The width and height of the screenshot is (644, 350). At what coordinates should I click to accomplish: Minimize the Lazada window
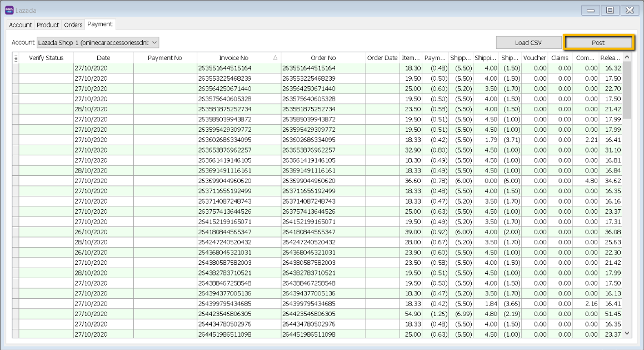(591, 10)
